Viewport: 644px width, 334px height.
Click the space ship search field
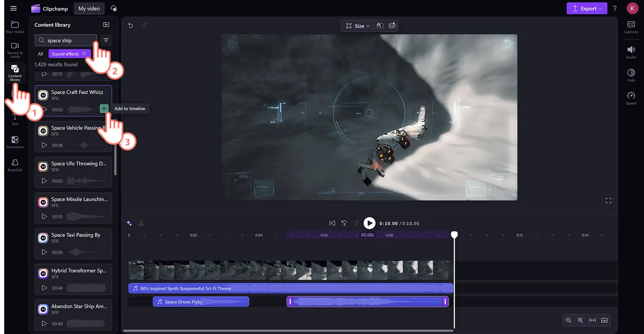click(x=66, y=40)
